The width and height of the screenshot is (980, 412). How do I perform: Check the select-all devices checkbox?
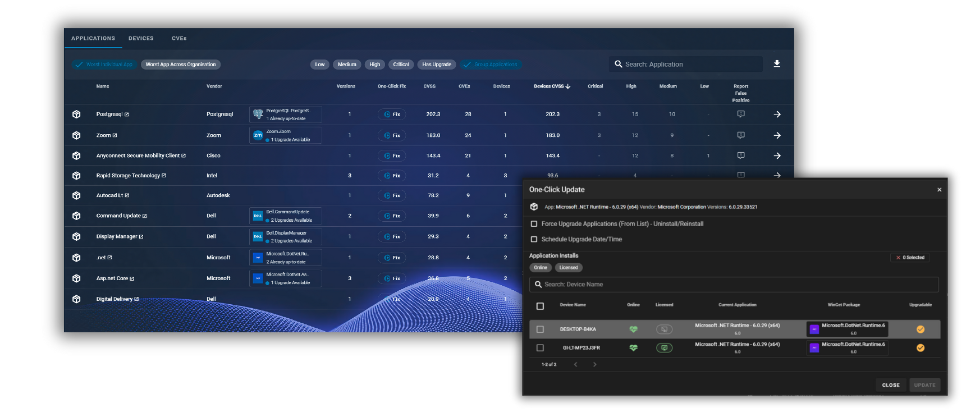pos(540,306)
